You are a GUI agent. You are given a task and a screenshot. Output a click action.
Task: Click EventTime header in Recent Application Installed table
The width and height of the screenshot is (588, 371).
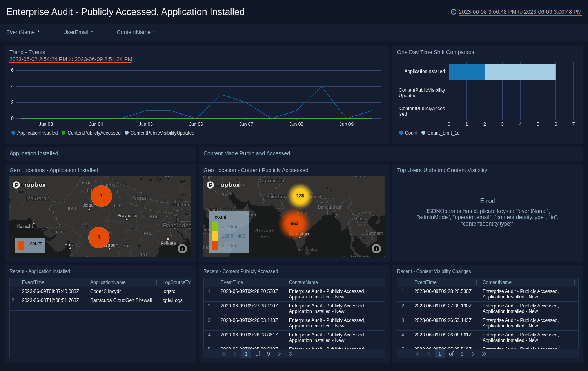coord(33,282)
